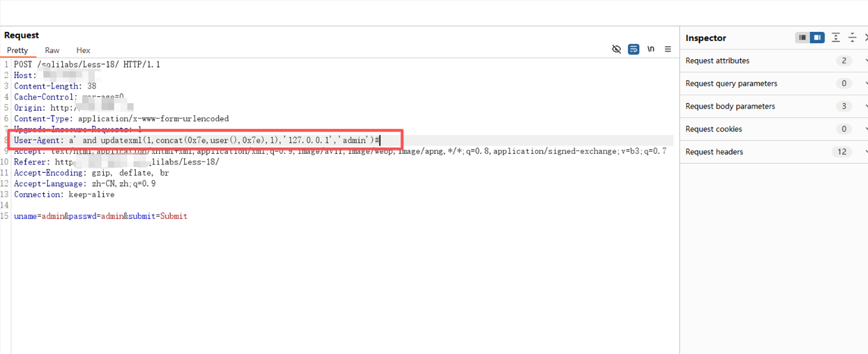Viewport: 868px width, 354px height.
Task: Click the Connection: keep-alive header line
Action: click(64, 194)
